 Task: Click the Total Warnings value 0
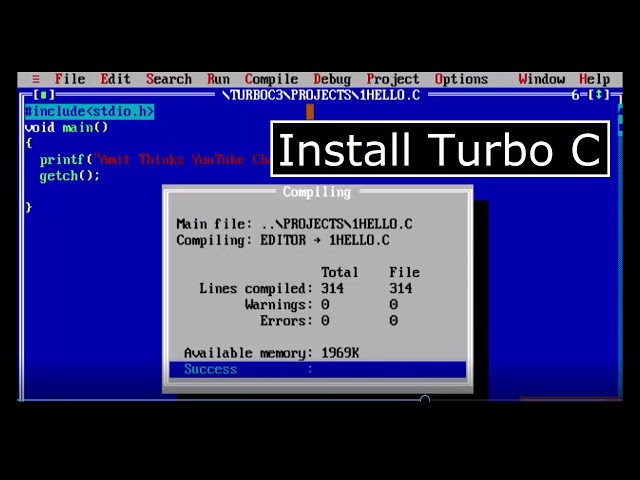(325, 304)
